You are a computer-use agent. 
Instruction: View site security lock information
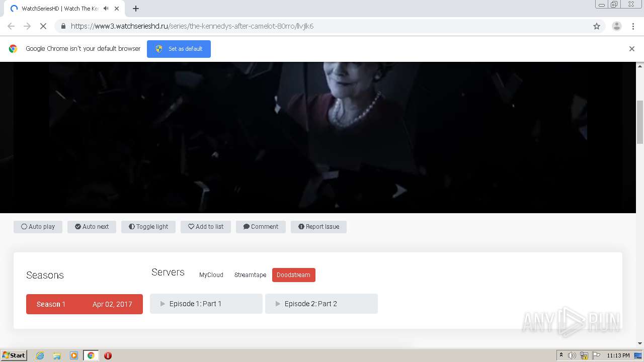click(x=63, y=26)
